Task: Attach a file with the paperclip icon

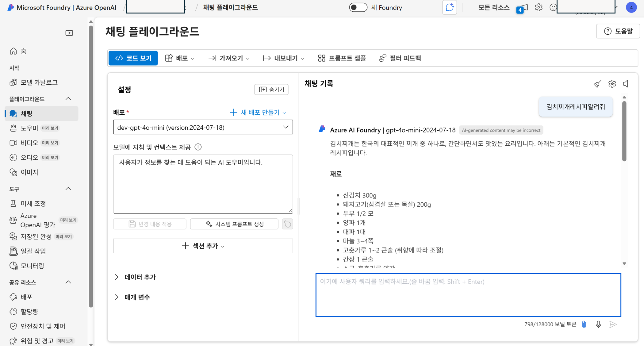Action: tap(584, 324)
